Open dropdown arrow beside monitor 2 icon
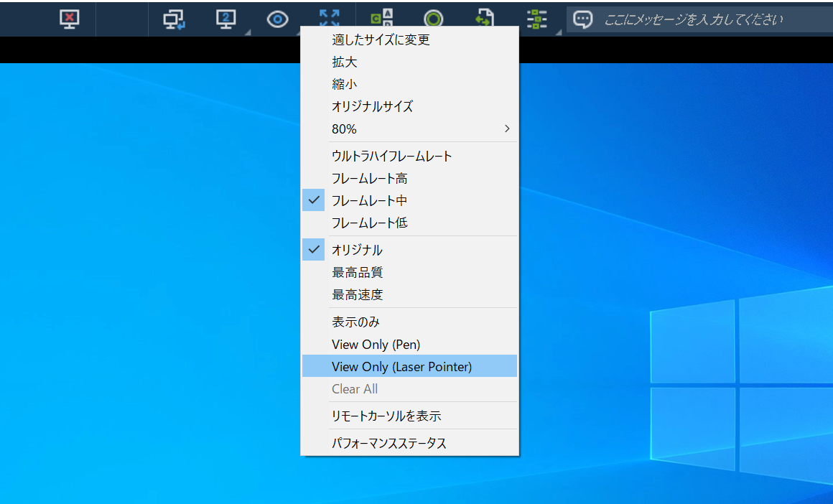The height and width of the screenshot is (504, 833). click(248, 33)
